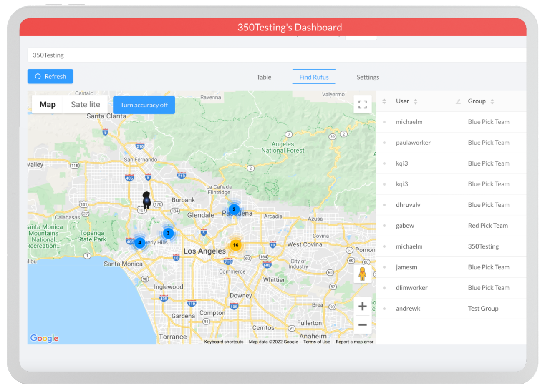Screen dimensions: 545x392
Task: Click Turn accuracy off
Action: tap(144, 105)
